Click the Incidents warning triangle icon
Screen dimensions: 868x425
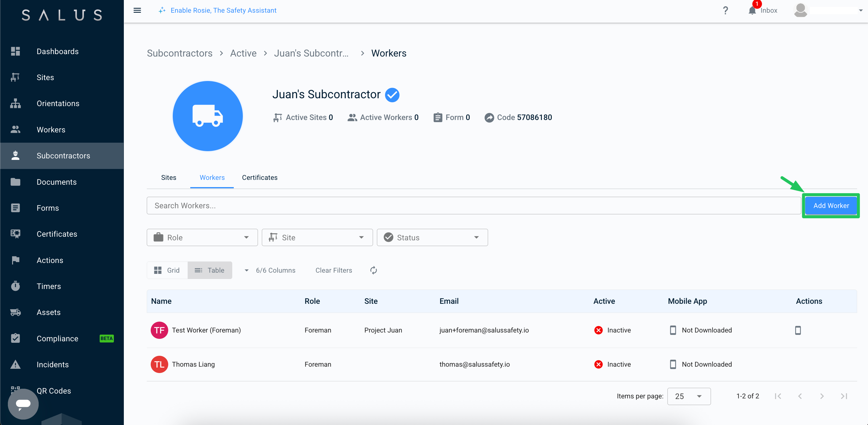(15, 364)
